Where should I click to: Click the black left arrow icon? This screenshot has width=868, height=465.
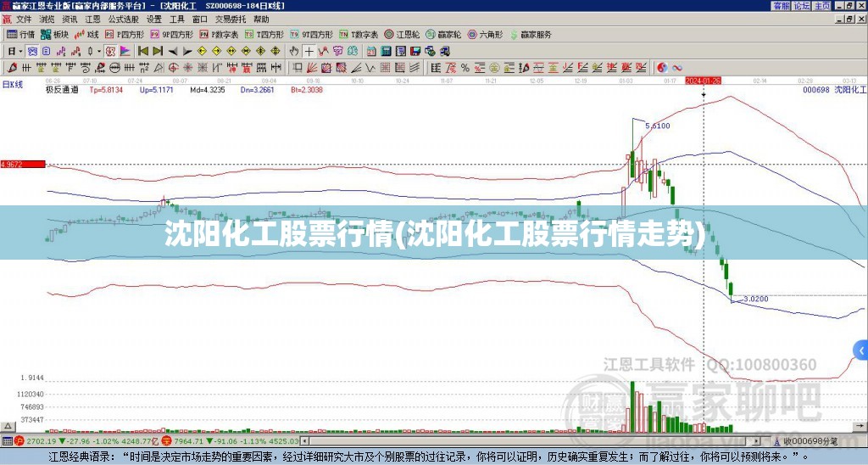click(173, 52)
